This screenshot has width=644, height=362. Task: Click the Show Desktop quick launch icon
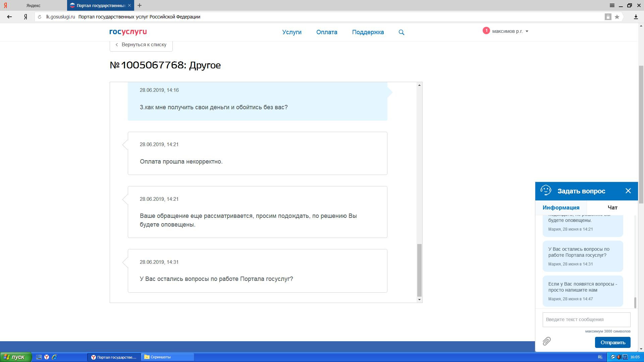coord(39,357)
